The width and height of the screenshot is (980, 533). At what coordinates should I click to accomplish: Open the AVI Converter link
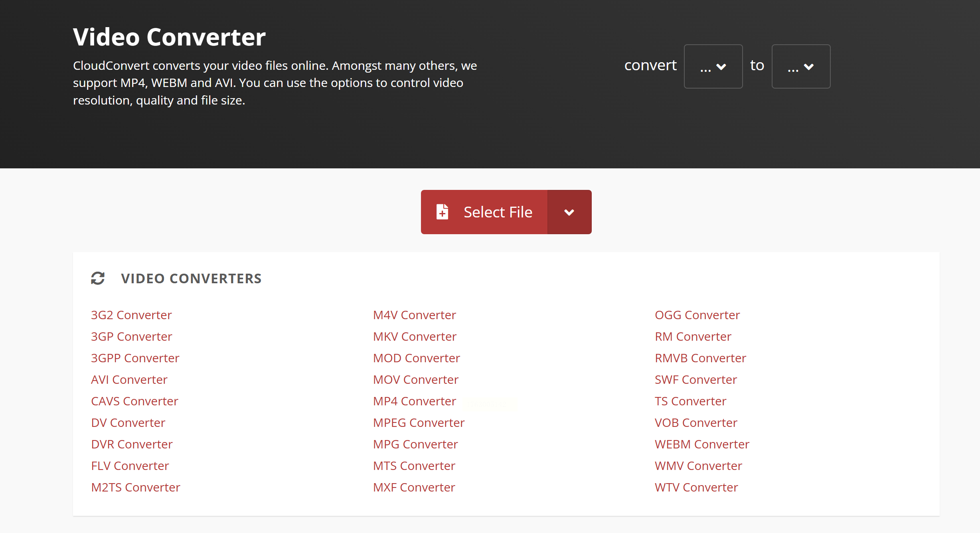click(x=129, y=379)
